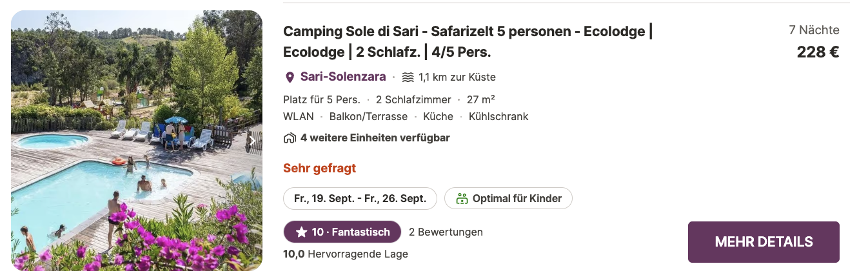Open the listing title Camping Sole di Sari
The height and width of the screenshot is (275, 868).
click(468, 41)
